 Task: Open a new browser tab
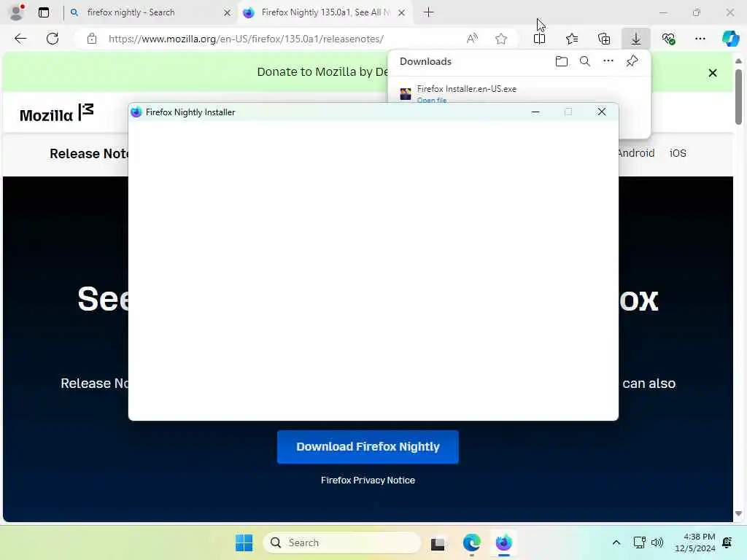pos(429,12)
